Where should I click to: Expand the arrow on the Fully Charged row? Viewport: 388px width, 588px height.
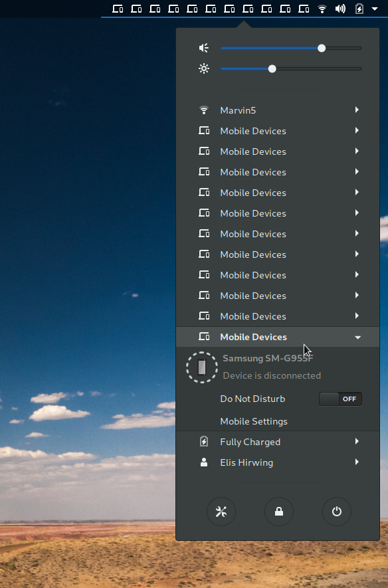[x=357, y=441]
